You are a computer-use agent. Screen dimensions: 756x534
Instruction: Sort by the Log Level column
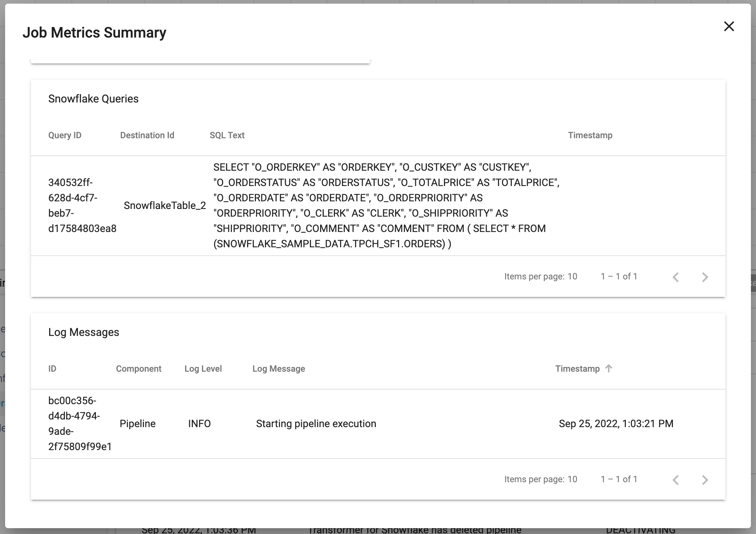[203, 368]
